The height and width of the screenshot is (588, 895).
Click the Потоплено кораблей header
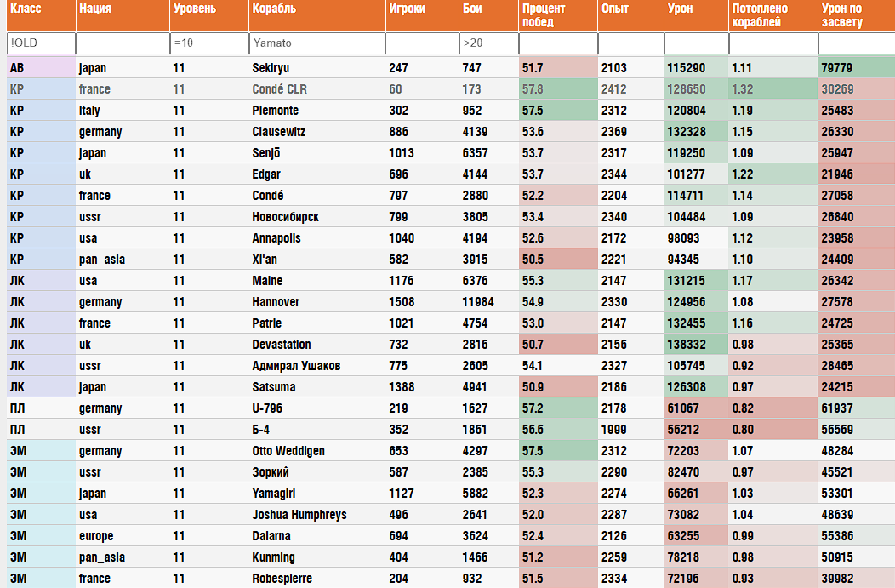pos(760,15)
